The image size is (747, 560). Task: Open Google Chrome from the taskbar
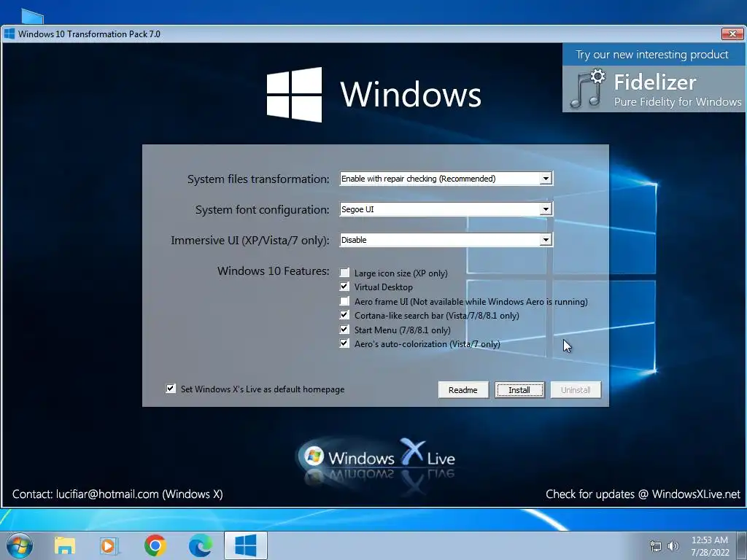155,545
